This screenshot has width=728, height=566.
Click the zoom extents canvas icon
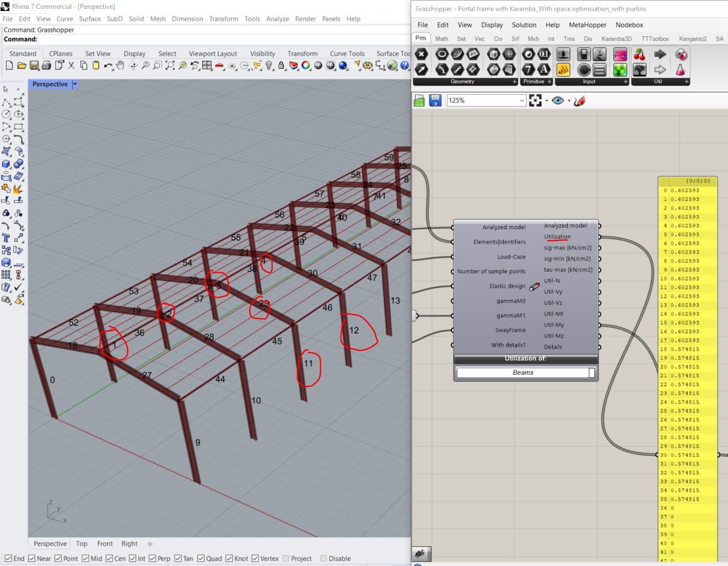[535, 100]
